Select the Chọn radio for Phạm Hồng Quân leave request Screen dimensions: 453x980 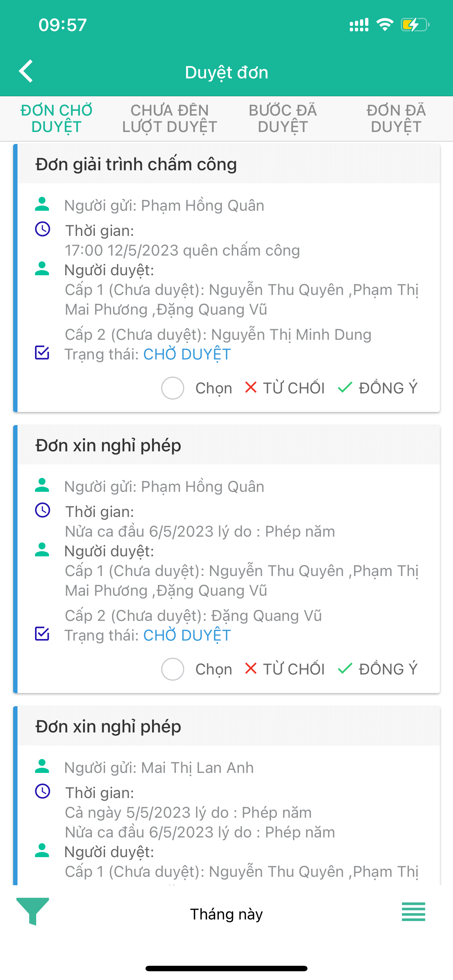click(x=173, y=669)
